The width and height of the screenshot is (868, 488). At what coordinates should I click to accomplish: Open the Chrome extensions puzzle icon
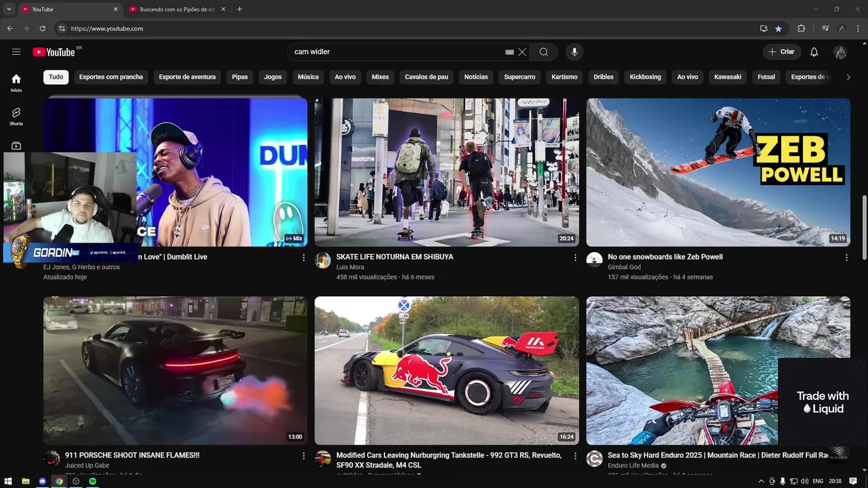(x=801, y=28)
